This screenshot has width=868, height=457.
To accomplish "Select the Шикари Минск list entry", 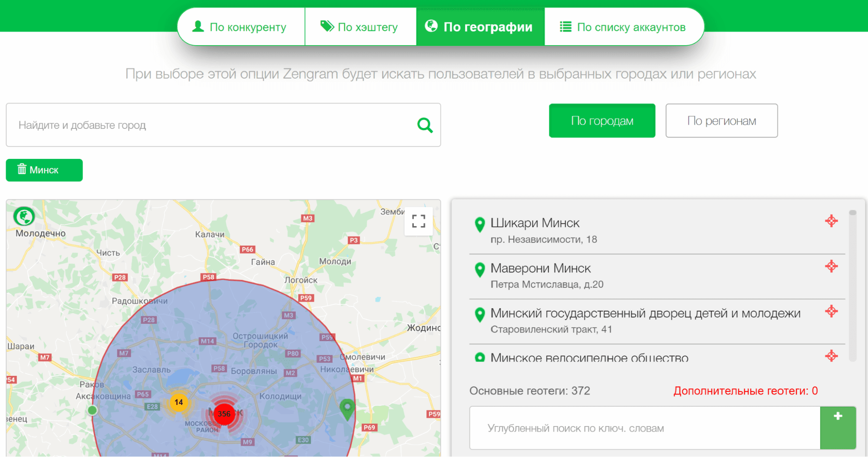I will pyautogui.click(x=657, y=231).
